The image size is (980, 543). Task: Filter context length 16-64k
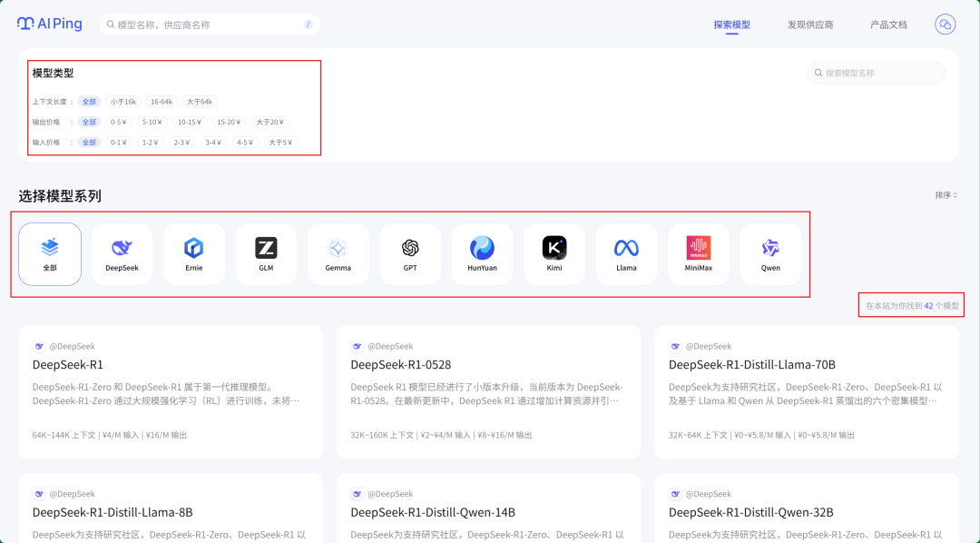(162, 102)
